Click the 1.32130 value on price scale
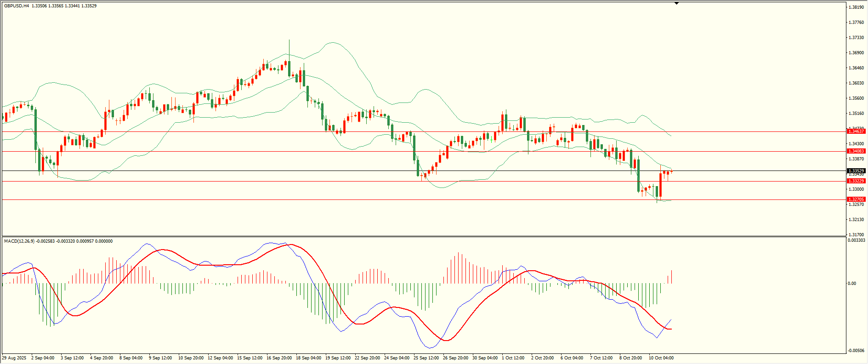 coord(855,220)
